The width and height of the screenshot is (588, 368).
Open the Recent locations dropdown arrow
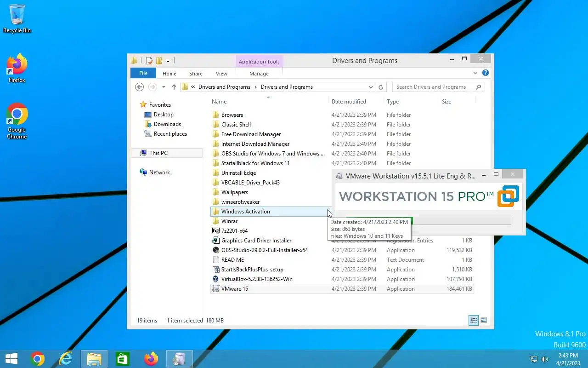pos(164,87)
